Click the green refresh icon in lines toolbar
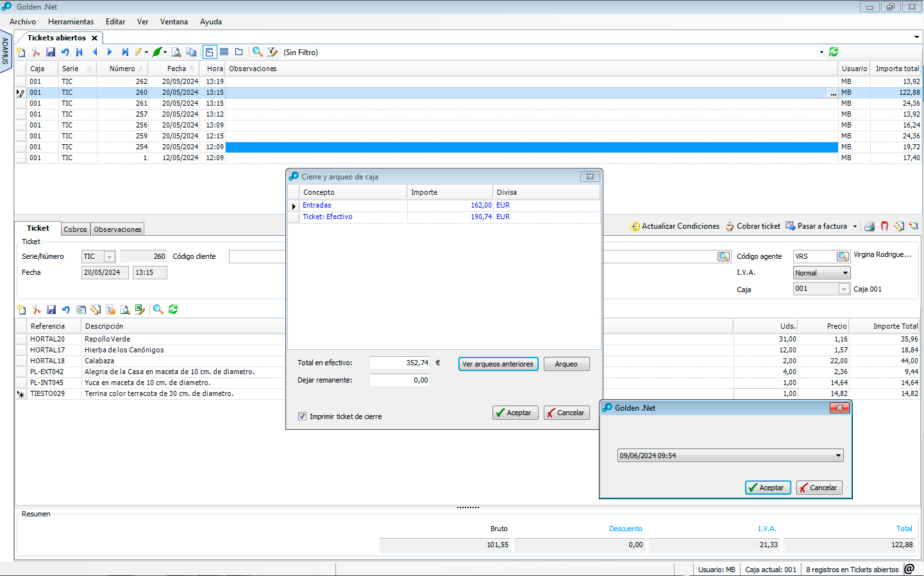 (173, 309)
